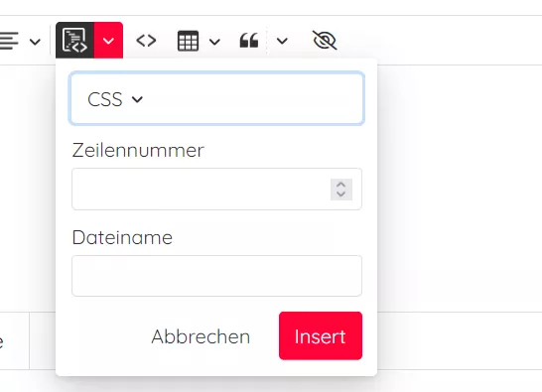Click into the Dateiname text field

[x=216, y=276]
